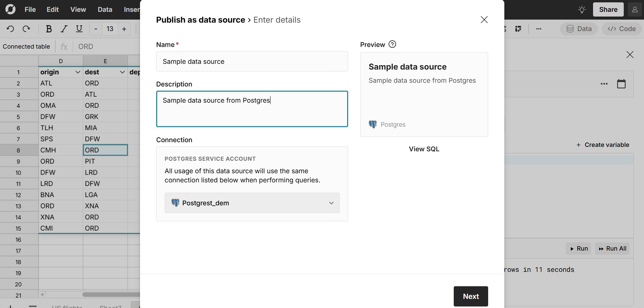The image size is (644, 308).
Task: Click the Preview help question mark icon
Action: [392, 44]
